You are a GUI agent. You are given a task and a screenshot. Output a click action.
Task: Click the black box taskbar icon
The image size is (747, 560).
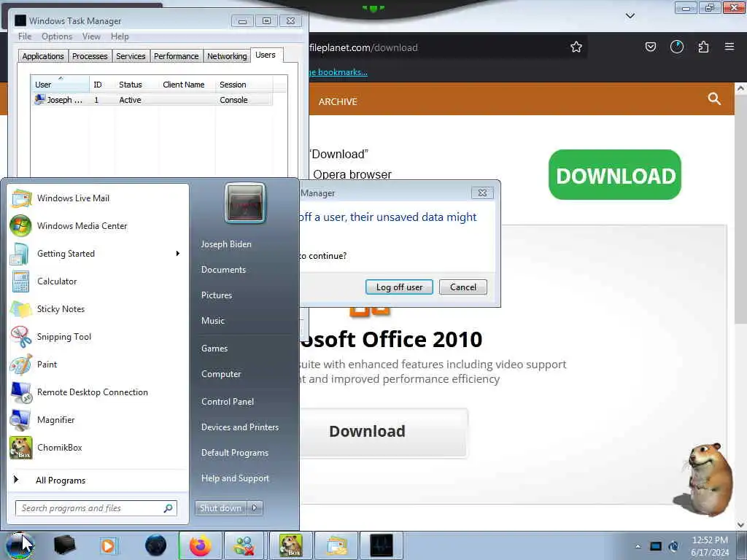click(x=64, y=545)
